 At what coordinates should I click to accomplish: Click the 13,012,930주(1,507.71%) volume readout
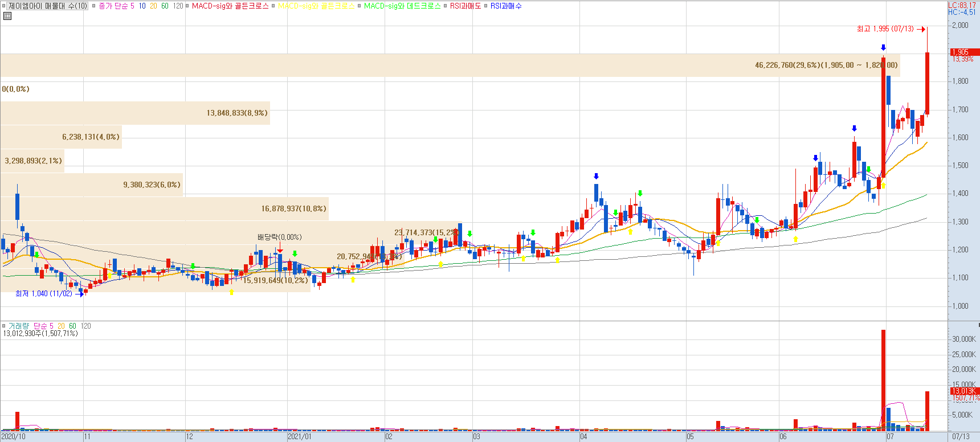[x=40, y=333]
